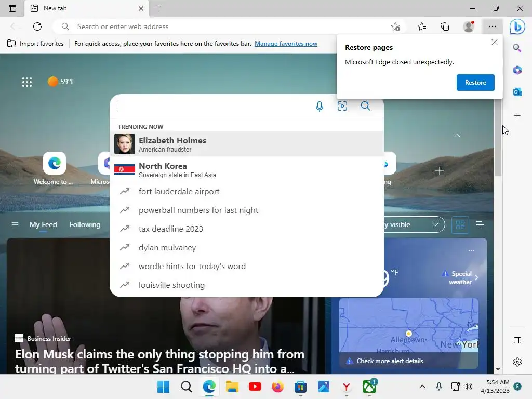Open the feed hamburger menu
This screenshot has width=532, height=399.
click(15, 224)
